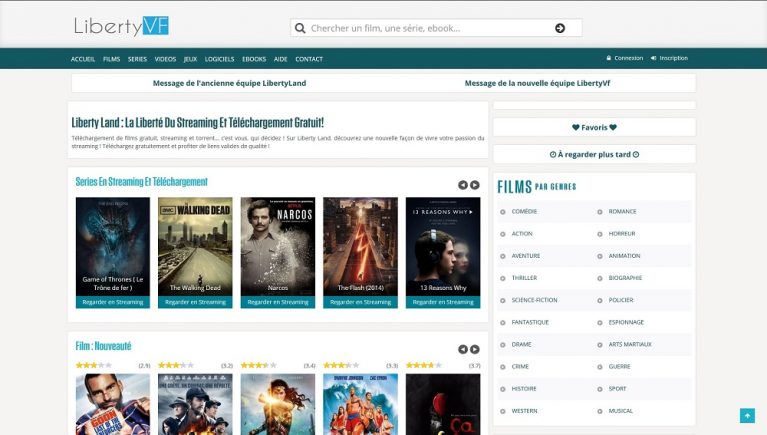This screenshot has height=435, width=767.
Task: Open the Game of Thrones poster
Action: (113, 247)
